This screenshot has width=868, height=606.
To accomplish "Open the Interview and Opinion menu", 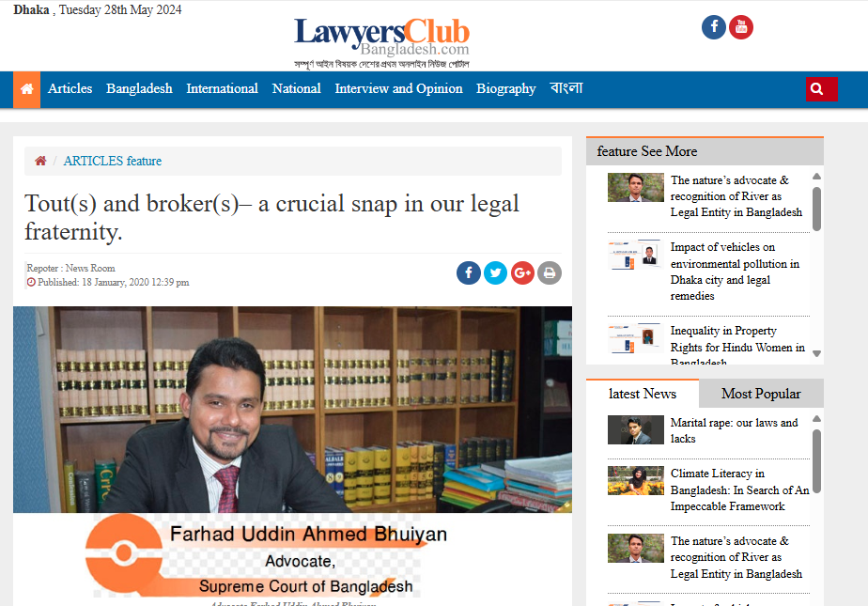I will tap(398, 88).
